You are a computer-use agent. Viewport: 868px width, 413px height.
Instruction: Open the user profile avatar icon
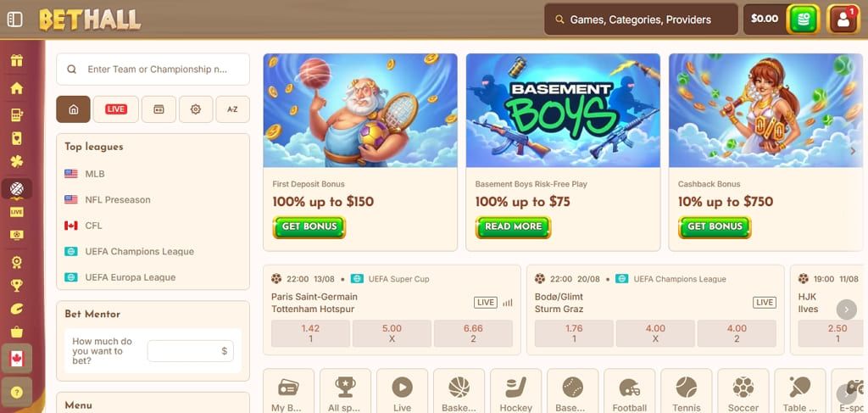[843, 20]
